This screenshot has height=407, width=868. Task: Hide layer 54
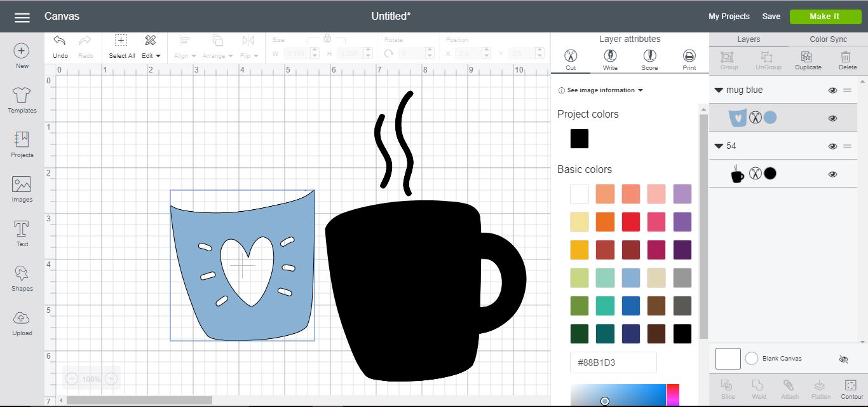pos(832,146)
